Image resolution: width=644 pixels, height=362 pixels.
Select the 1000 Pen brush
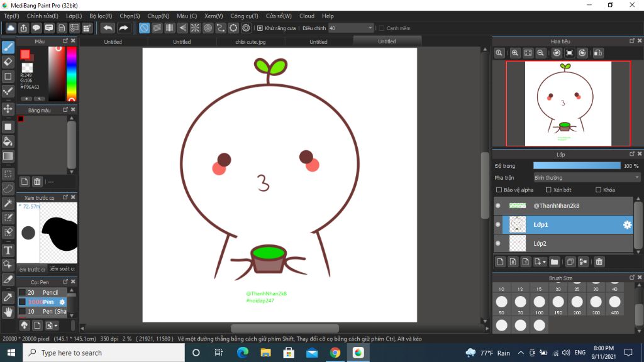click(x=42, y=302)
